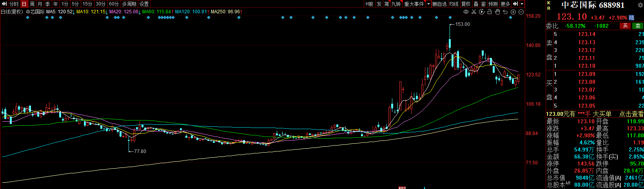Toggle the 均线 moving average display
The image size is (644, 189).
coord(454,4)
